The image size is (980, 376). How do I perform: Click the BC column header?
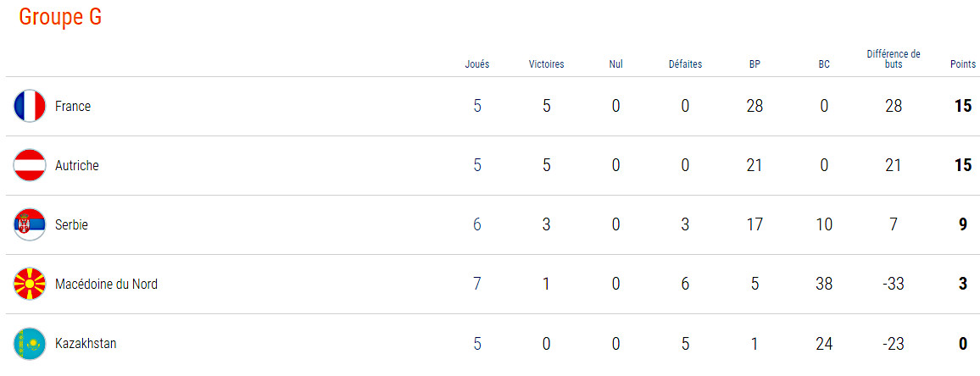pyautogui.click(x=824, y=64)
